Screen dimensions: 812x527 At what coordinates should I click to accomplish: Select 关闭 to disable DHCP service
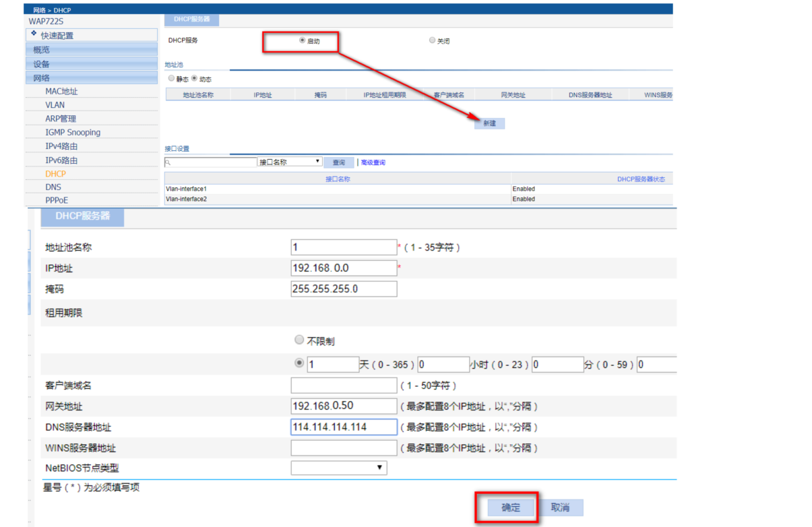pos(432,40)
